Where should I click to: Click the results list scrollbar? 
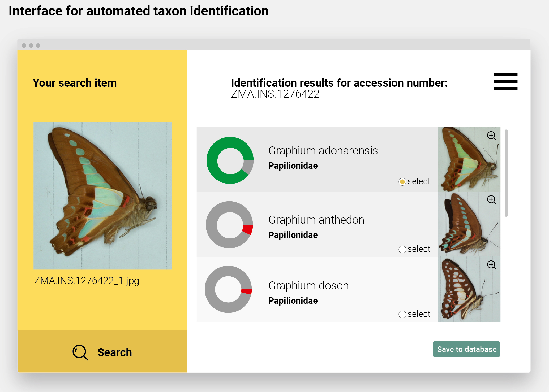(x=506, y=173)
